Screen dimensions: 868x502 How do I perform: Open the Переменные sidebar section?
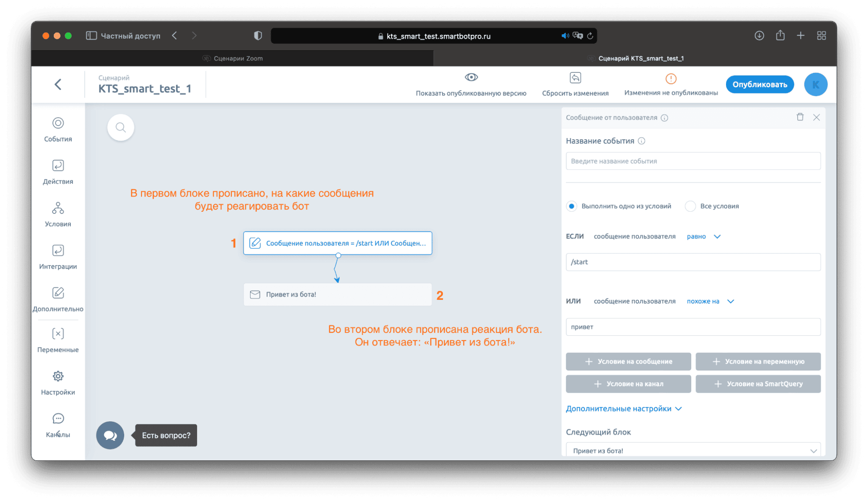(x=58, y=340)
